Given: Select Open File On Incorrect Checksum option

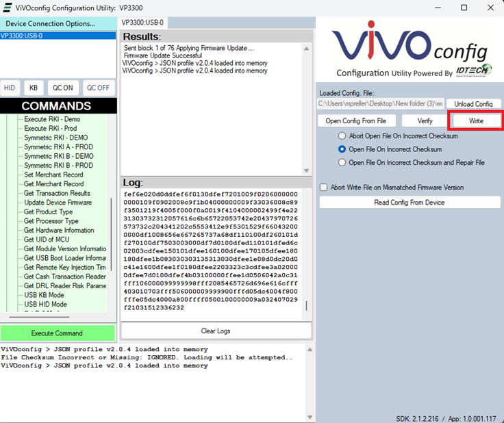Looking at the screenshot, I should point(343,149).
